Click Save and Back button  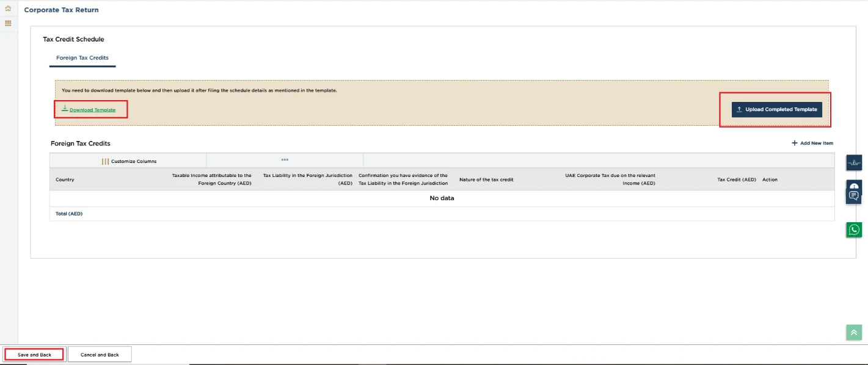(x=34, y=355)
